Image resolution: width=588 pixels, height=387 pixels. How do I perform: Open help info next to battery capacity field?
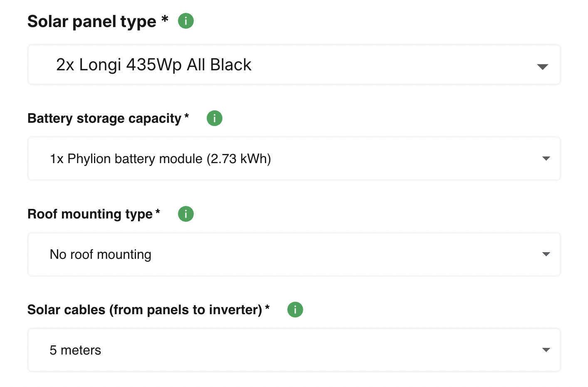coord(215,118)
